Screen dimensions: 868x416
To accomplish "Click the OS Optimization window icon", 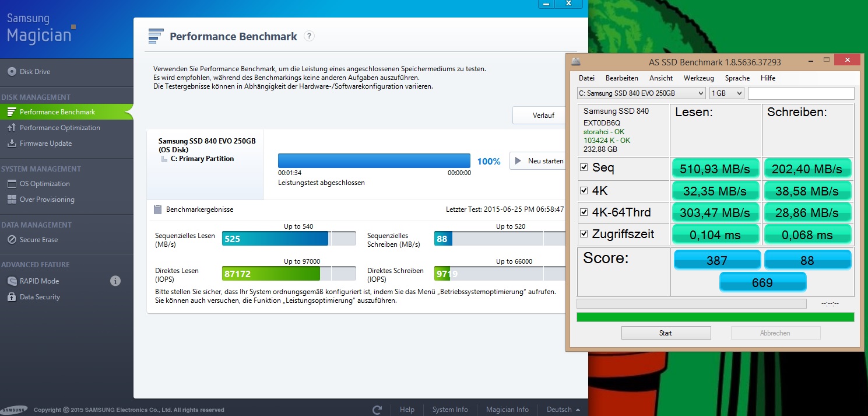I will coord(11,184).
